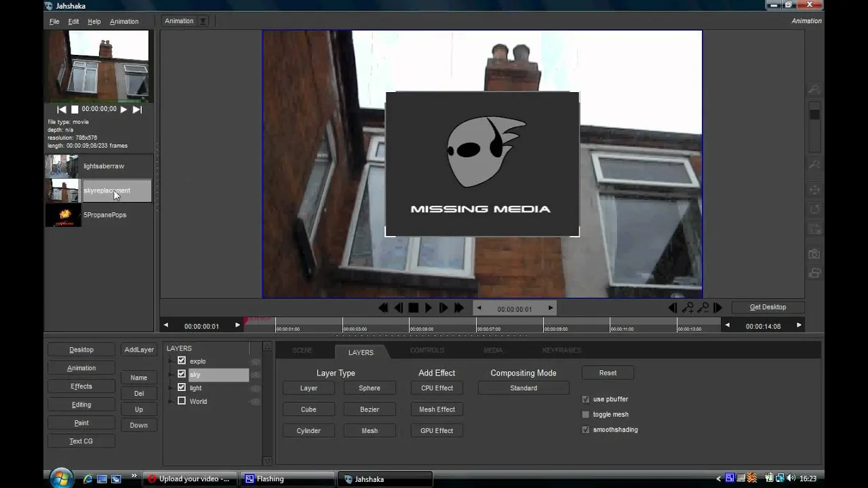Click key icon on explo layer row
Viewport: 868px width, 488px height.
(256, 362)
